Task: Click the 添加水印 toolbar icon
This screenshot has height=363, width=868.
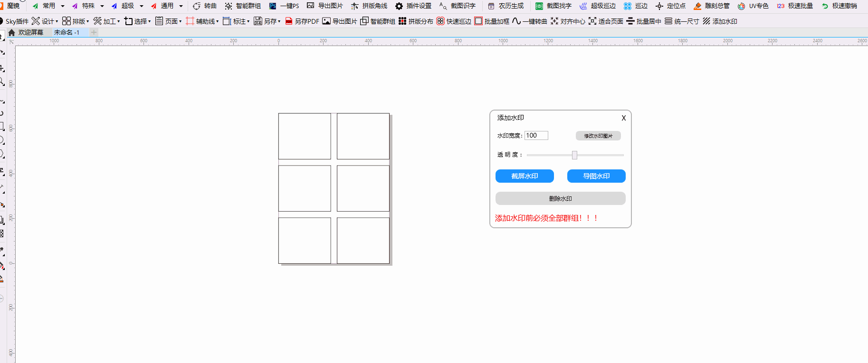Action: [706, 21]
